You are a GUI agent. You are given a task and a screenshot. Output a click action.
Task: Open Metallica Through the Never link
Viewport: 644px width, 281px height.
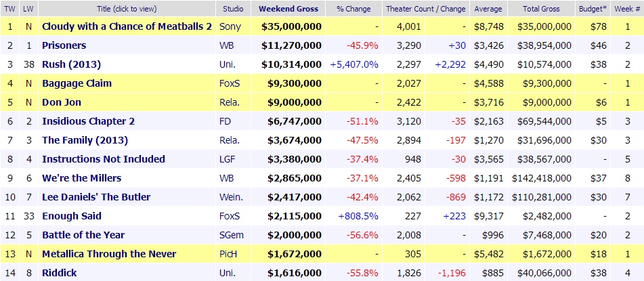108,254
